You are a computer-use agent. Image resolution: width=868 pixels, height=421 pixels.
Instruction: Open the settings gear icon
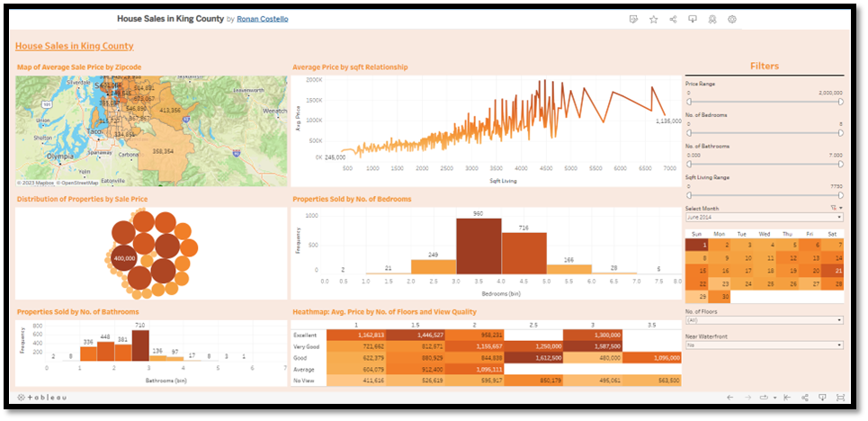pos(732,19)
